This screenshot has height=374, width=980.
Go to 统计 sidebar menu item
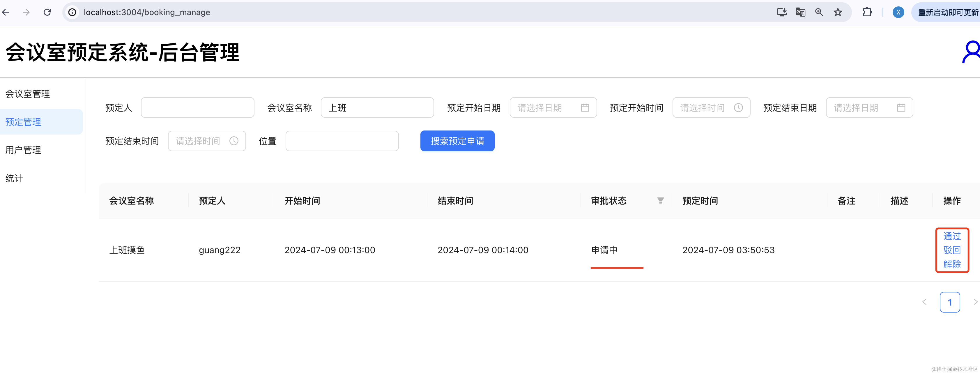pos(14,179)
